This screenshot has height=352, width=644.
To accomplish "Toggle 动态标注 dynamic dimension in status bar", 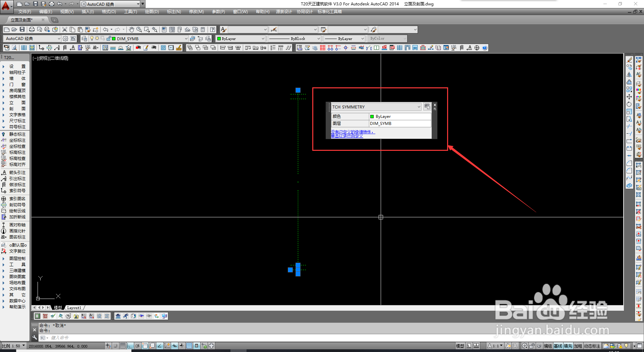I will point(592,346).
